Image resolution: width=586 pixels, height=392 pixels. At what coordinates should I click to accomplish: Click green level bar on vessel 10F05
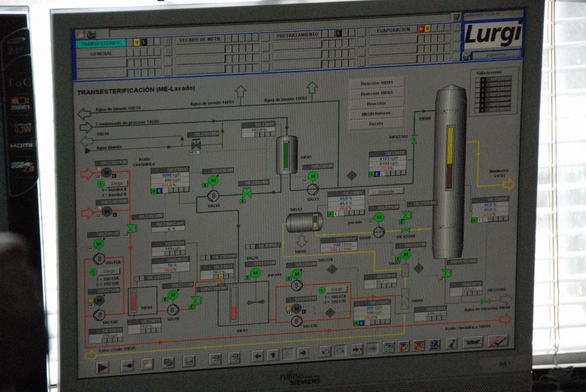click(286, 156)
